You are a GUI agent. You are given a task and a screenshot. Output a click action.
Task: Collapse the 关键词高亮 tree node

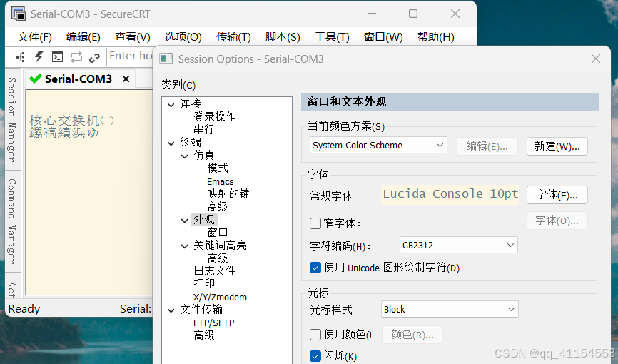click(184, 246)
